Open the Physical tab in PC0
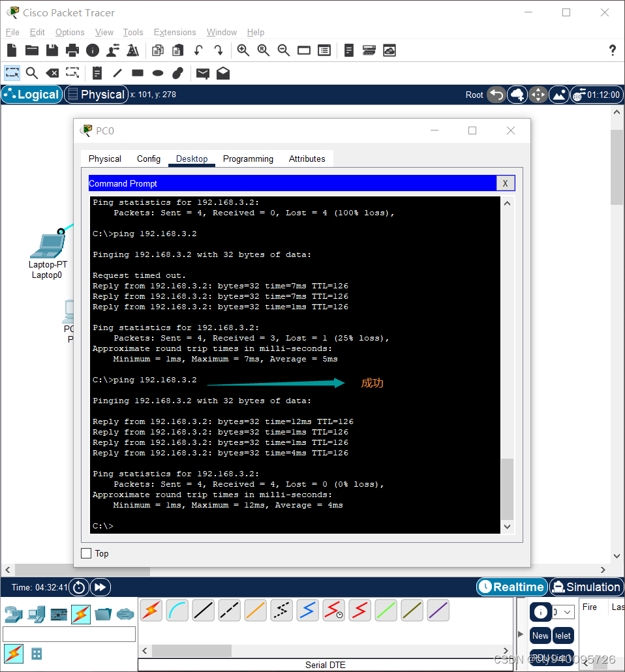Viewport: 625px width, 672px height. point(105,159)
